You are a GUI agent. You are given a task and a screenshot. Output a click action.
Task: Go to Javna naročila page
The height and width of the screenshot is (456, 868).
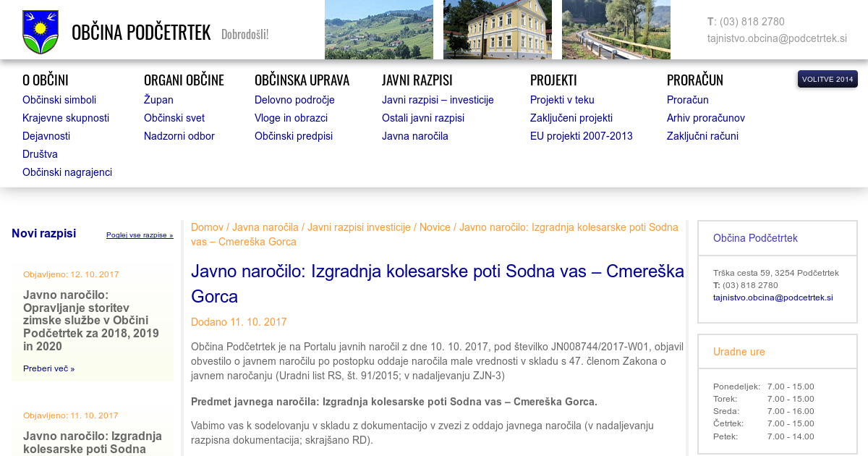(415, 136)
